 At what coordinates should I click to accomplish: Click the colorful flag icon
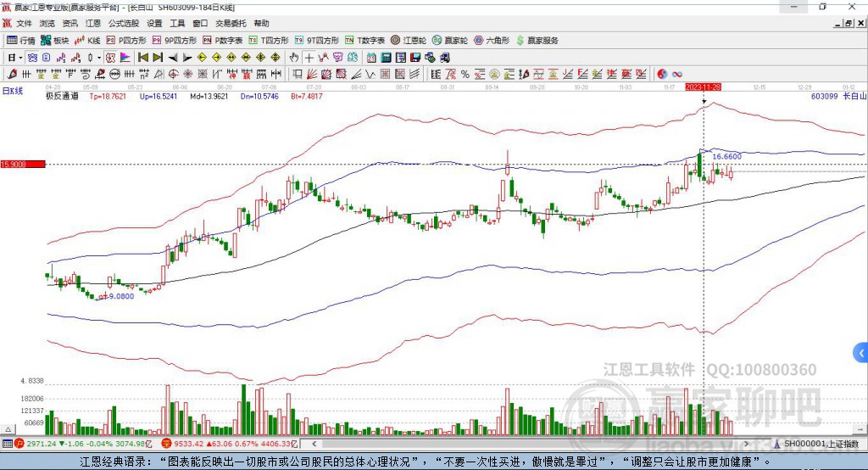pos(125,58)
